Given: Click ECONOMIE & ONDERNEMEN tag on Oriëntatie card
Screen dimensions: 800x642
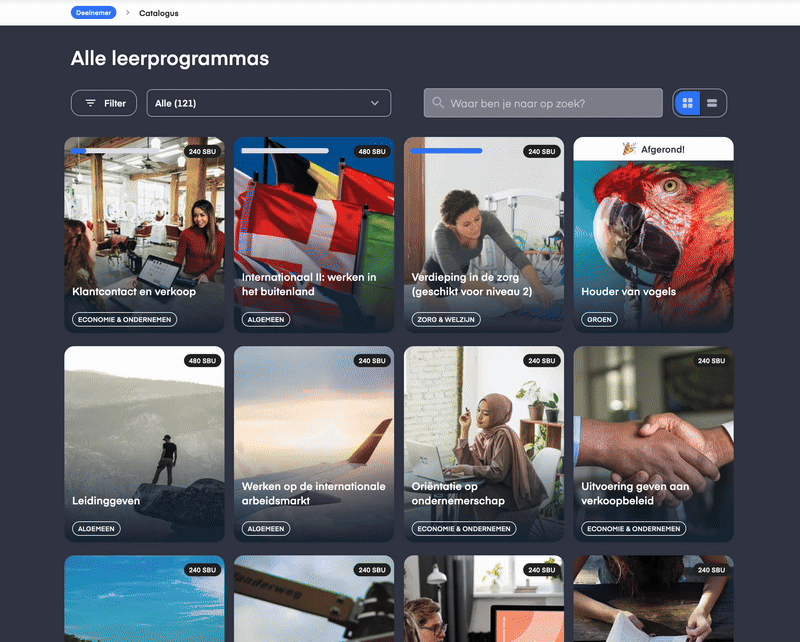Looking at the screenshot, I should click(464, 529).
